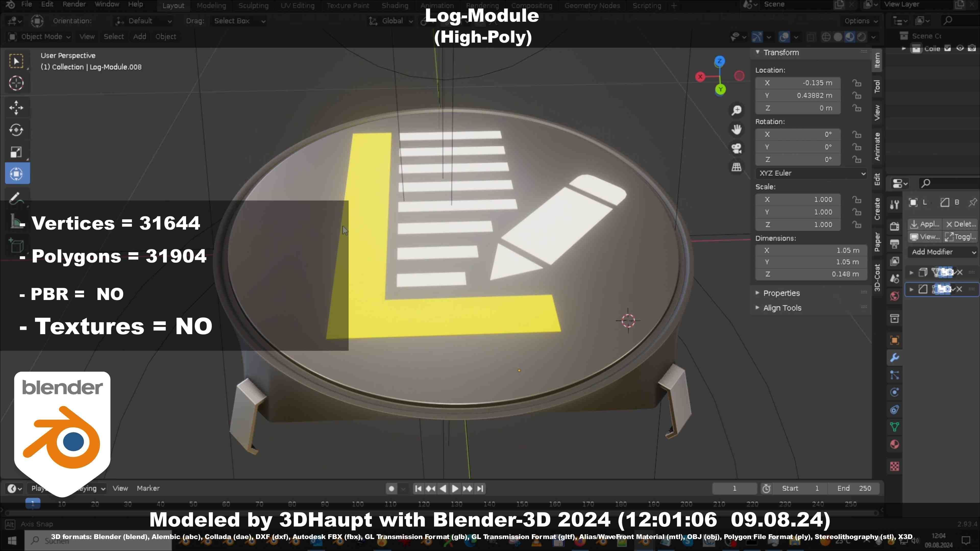Snap view to X axis gizmo
Viewport: 980px width, 551px height.
point(700,77)
